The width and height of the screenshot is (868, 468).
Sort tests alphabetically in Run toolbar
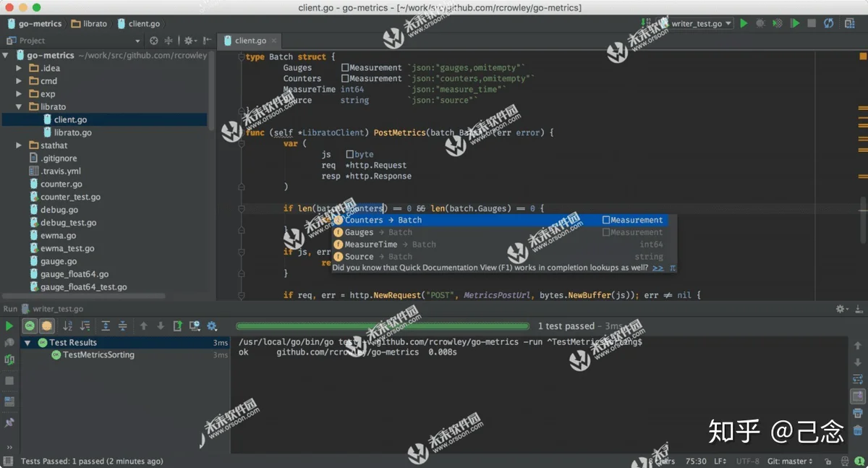click(67, 326)
